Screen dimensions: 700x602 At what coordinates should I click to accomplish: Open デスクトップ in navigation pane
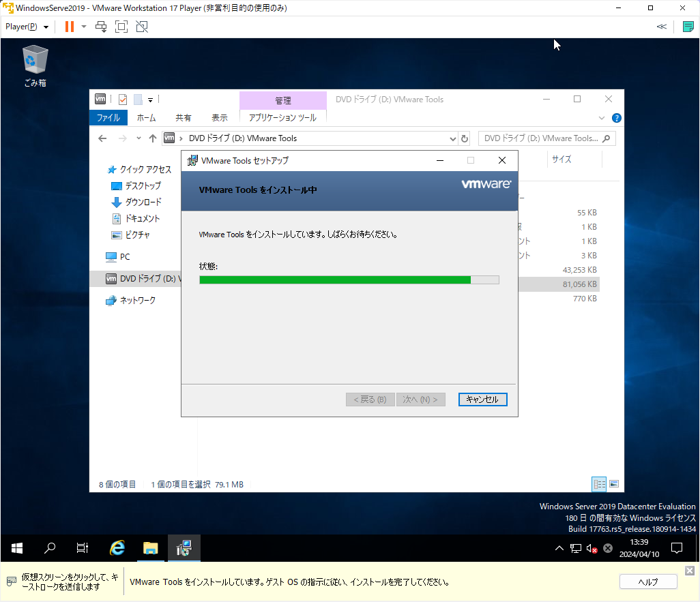(x=136, y=185)
